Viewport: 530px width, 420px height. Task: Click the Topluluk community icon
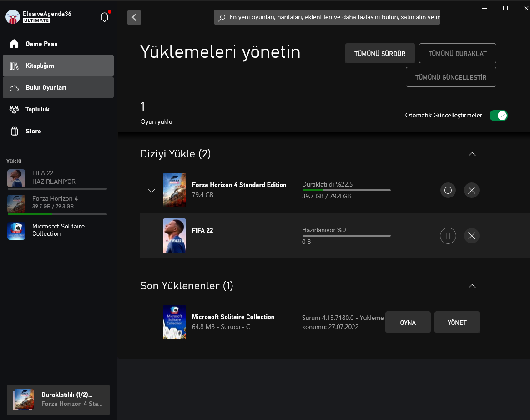(14, 109)
